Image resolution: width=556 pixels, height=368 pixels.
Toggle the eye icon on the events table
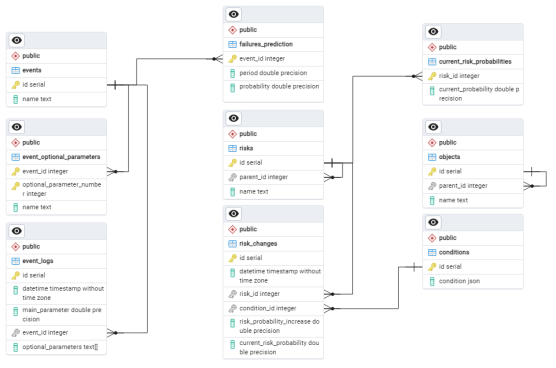[17, 40]
